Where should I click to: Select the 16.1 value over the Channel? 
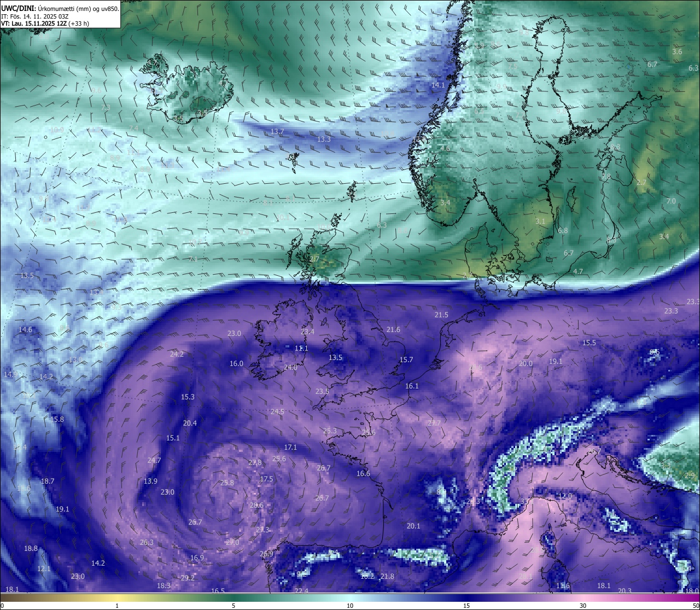[412, 386]
